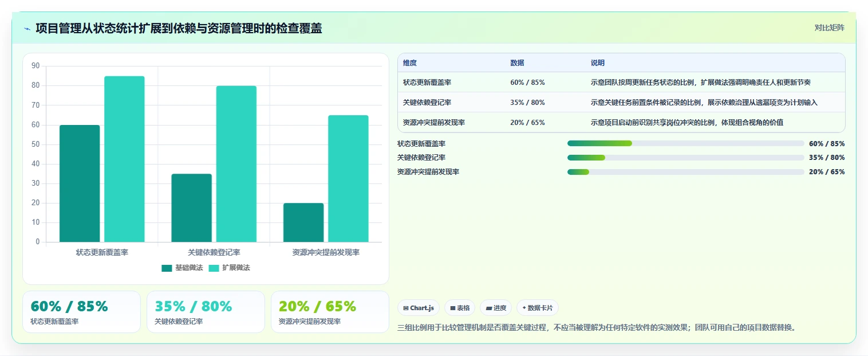Select the 20% / 65% stat card
This screenshot has width=868, height=356.
(x=330, y=312)
